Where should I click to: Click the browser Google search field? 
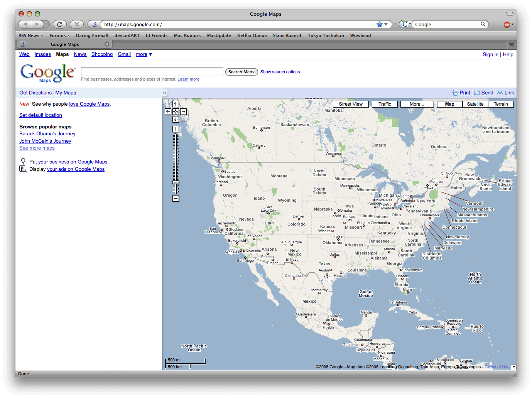click(446, 24)
